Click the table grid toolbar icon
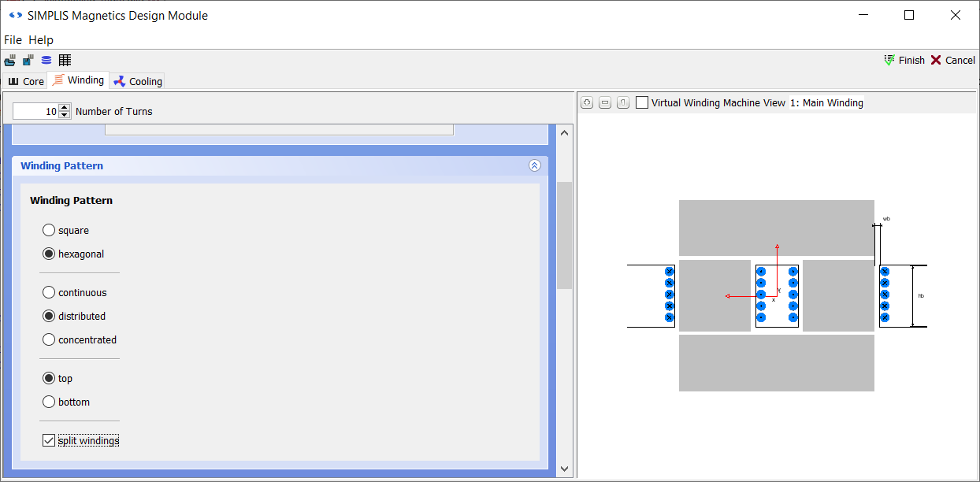980x482 pixels. click(65, 61)
